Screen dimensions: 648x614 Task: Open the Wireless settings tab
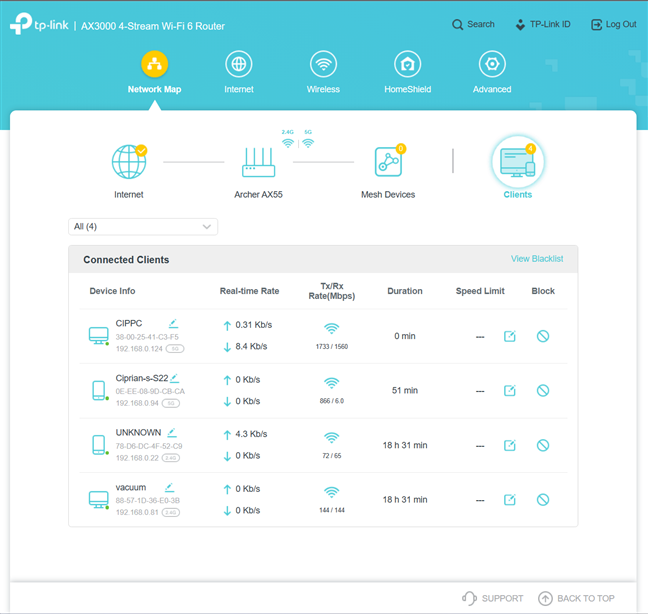[x=323, y=72]
